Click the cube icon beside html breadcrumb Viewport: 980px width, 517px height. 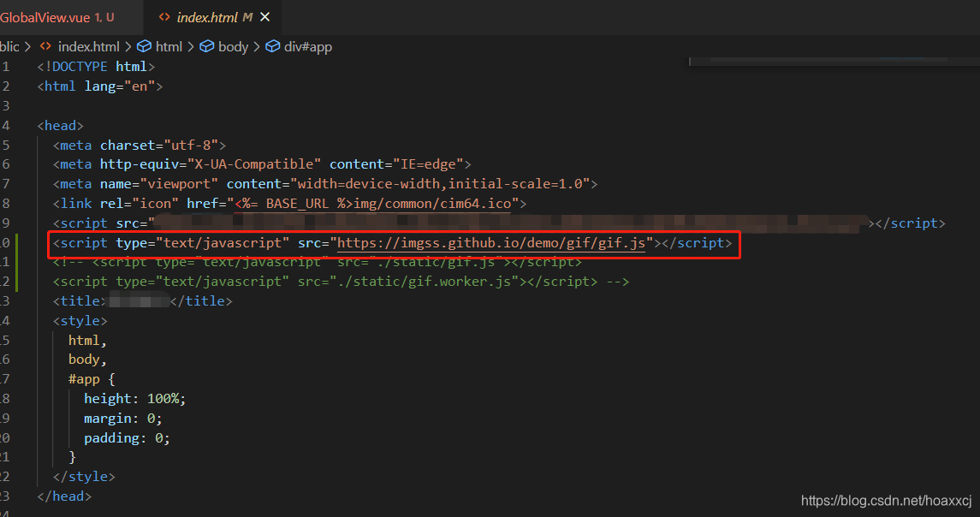click(145, 47)
